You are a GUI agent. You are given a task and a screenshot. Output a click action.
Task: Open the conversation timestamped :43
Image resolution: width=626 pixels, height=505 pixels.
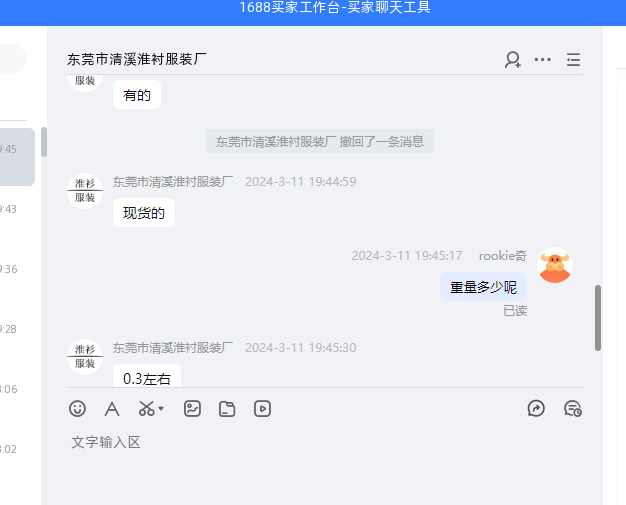(x=17, y=209)
